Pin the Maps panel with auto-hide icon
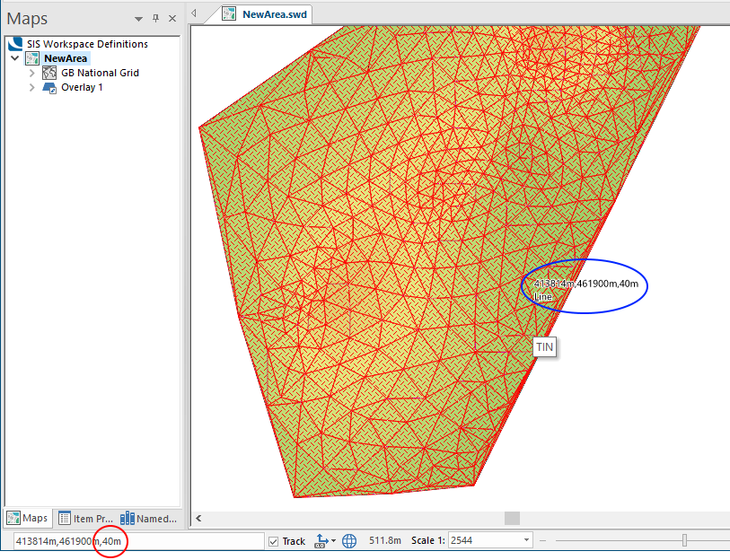This screenshot has height=560, width=730. tap(155, 19)
